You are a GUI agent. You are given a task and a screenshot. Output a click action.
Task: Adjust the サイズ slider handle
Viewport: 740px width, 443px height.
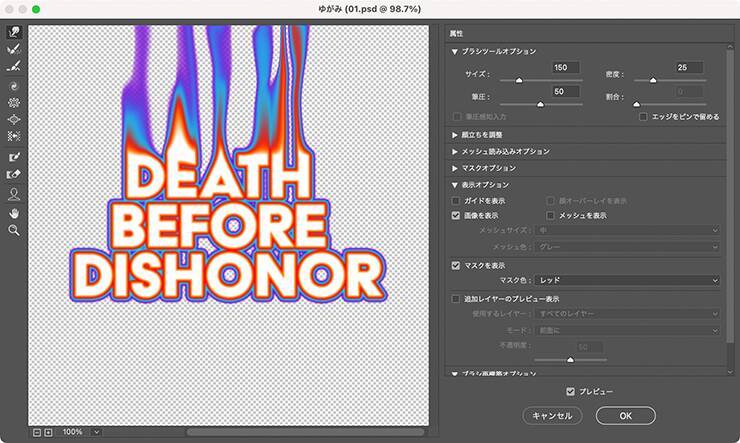coord(519,81)
